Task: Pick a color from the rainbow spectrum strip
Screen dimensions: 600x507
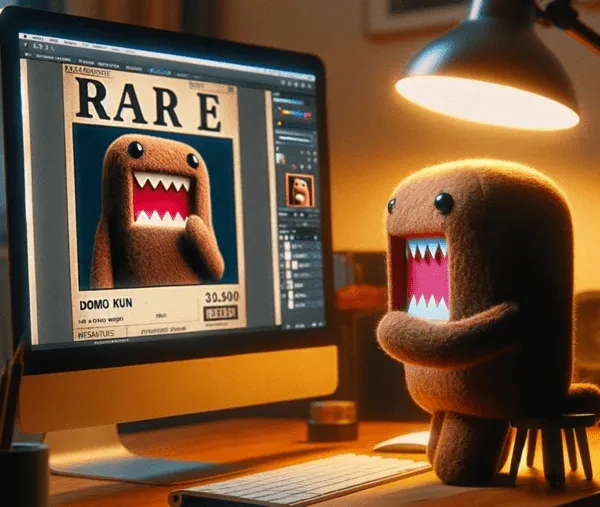Action: [295, 113]
